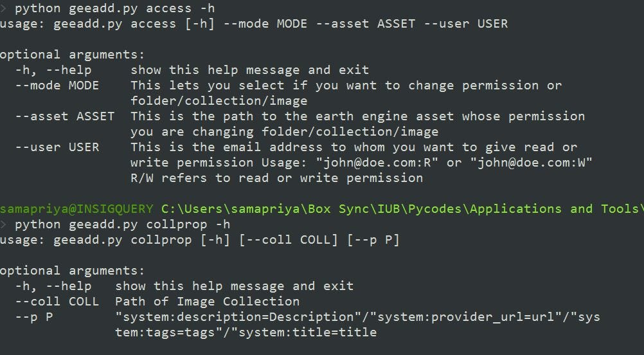Click the --mode MODE option text

tap(57, 86)
